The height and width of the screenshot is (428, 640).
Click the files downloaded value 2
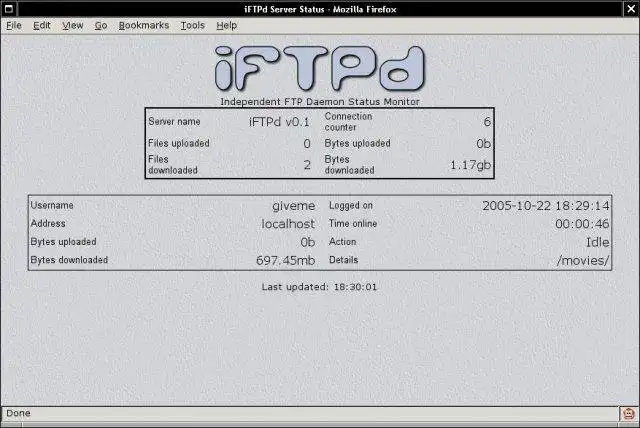307,165
